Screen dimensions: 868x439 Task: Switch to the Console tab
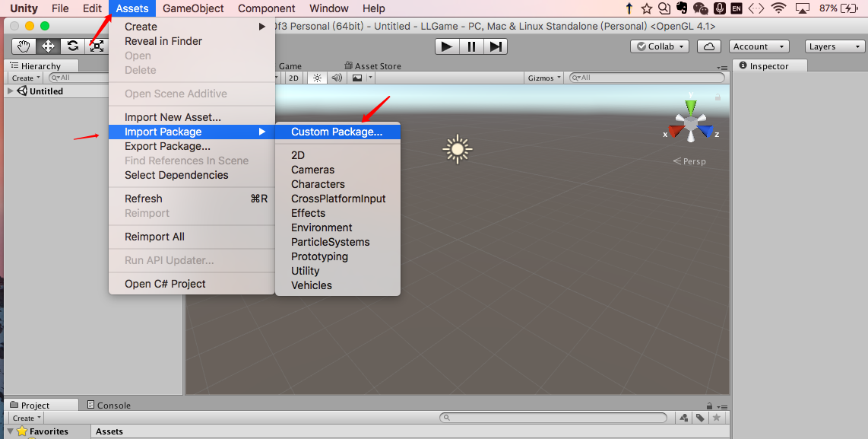[109, 406]
